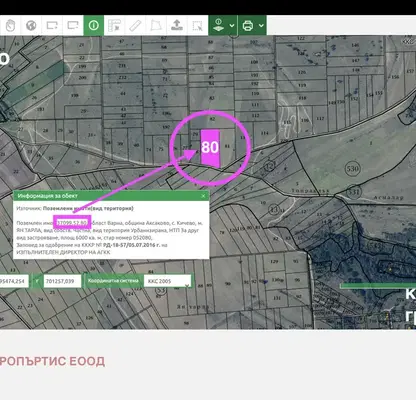Viewport: 416px width, 400px height.
Task: Toggle the green object info tool
Action: click(x=94, y=25)
